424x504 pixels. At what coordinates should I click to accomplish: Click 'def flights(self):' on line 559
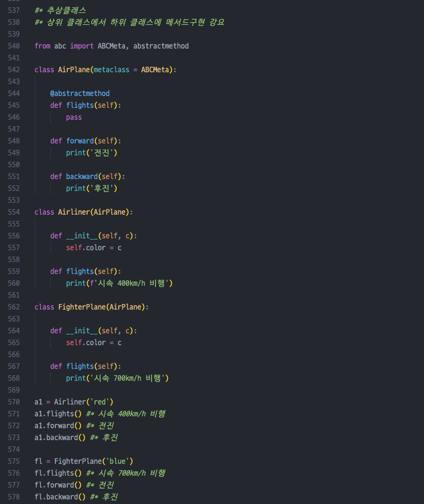pyautogui.click(x=85, y=272)
